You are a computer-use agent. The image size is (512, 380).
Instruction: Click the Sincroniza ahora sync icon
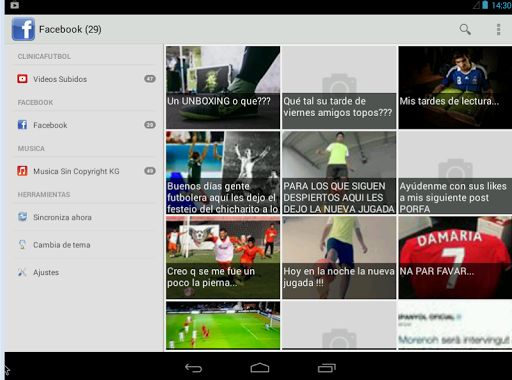point(22,217)
